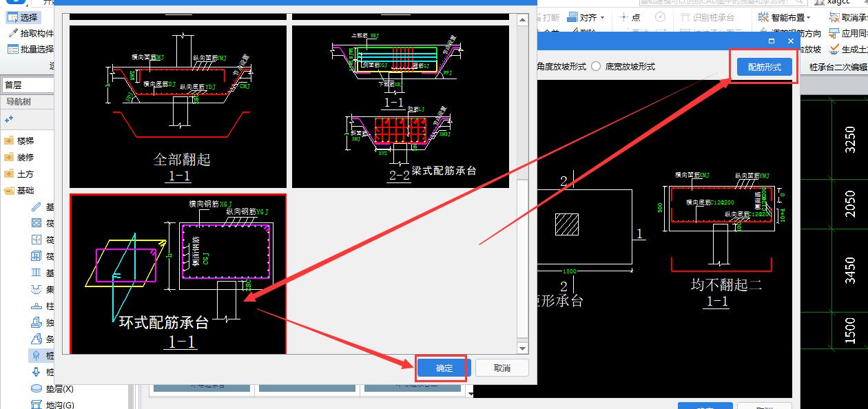Select the 环式配筋承台 thumbnail
Screen dimensions: 868x409
pyautogui.click(x=178, y=273)
